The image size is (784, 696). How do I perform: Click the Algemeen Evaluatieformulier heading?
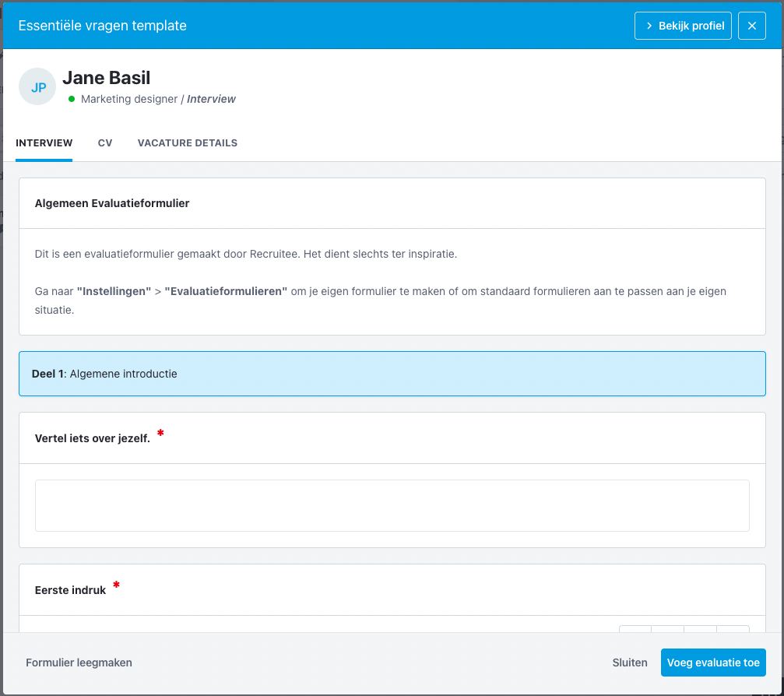click(112, 203)
